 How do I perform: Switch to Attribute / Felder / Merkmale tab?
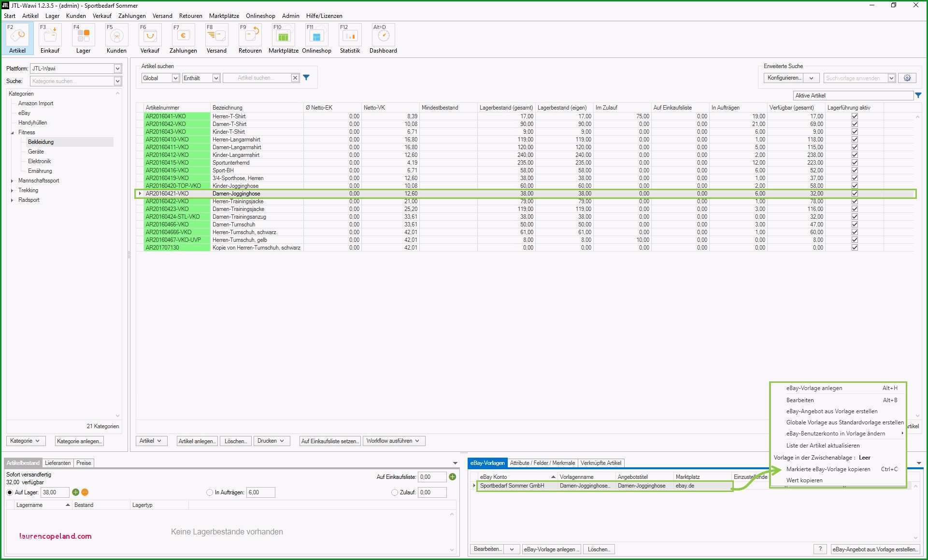(x=542, y=463)
